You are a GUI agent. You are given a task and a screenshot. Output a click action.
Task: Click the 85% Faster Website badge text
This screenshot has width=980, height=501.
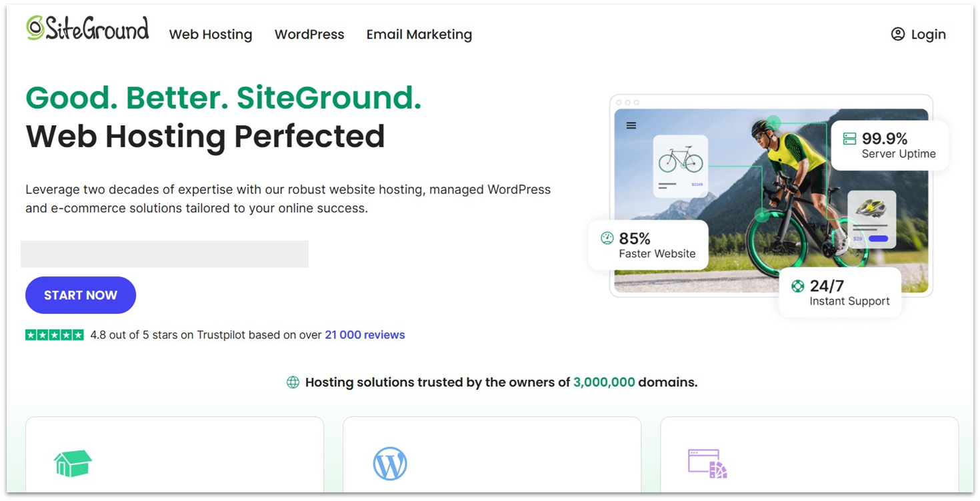pos(657,245)
